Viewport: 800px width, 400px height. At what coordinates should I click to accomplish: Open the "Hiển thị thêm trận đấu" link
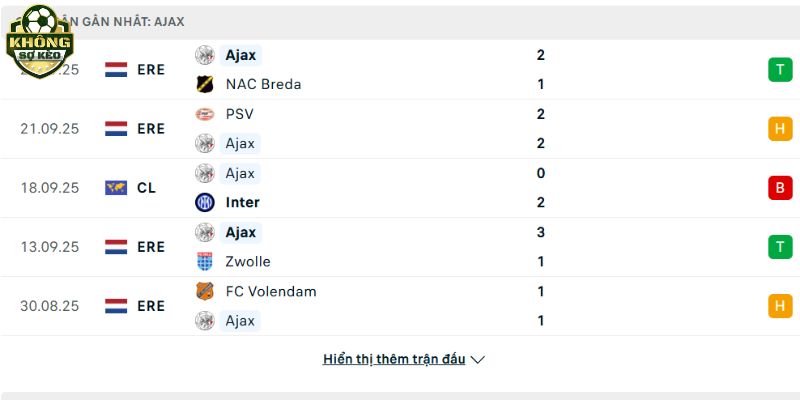point(394,359)
